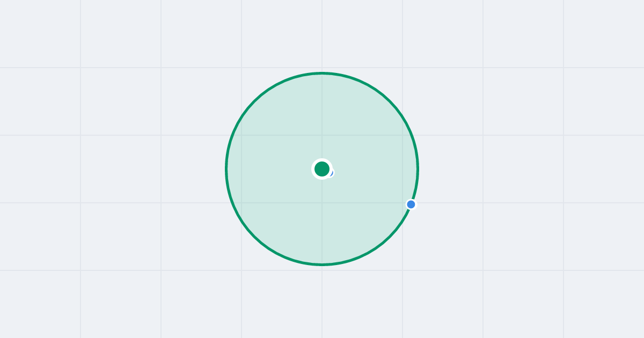Click the green center marker of the circle
Viewport: 644px width, 338px height.
click(322, 169)
